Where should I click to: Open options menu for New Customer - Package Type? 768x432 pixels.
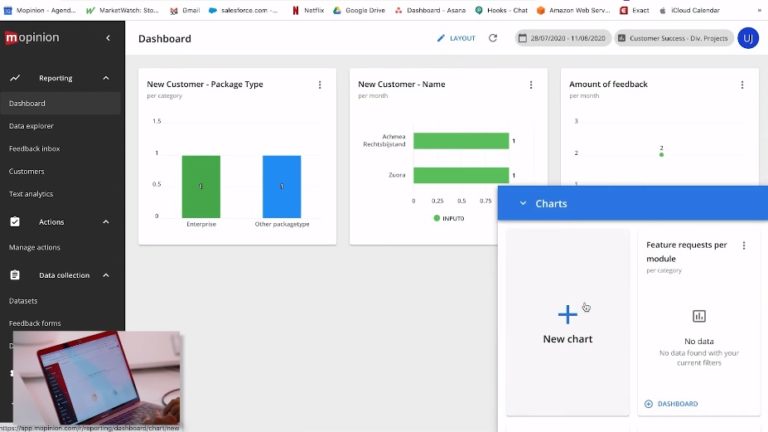[x=320, y=85]
